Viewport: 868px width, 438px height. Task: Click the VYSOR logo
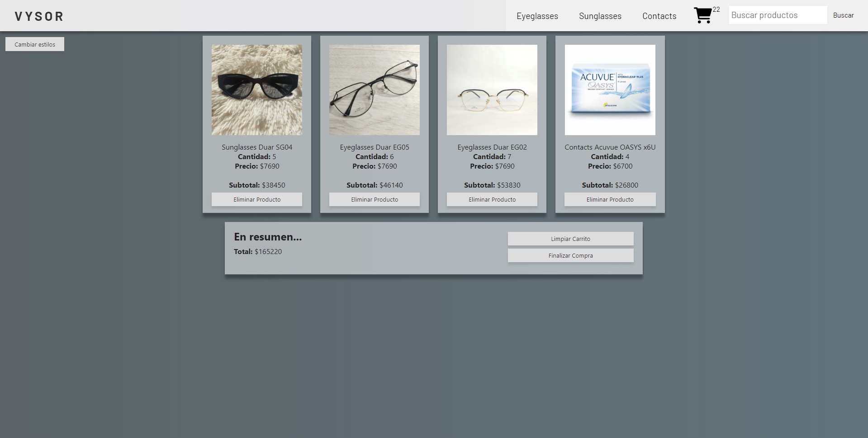click(39, 16)
